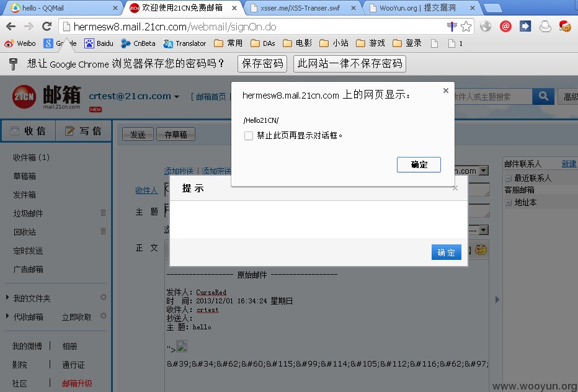This screenshot has width=578, height=392.
Task: Open the 常用 bookmark folder
Action: click(228, 43)
